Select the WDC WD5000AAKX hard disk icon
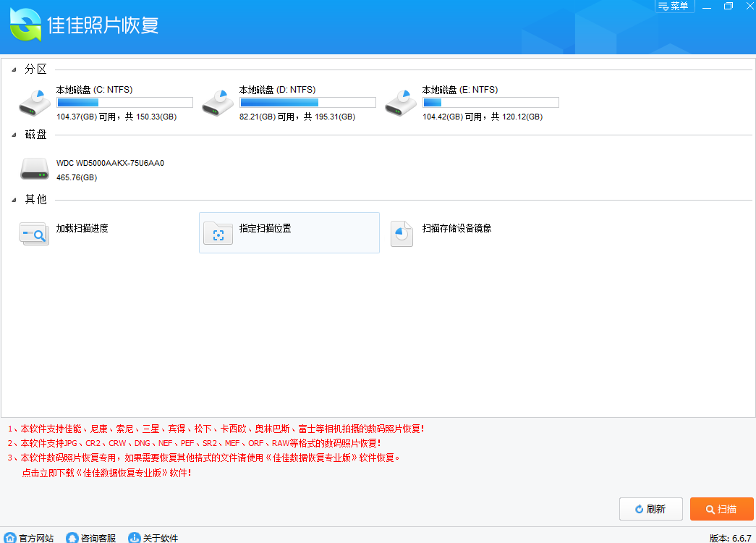Image resolution: width=756 pixels, height=543 pixels. [35, 169]
